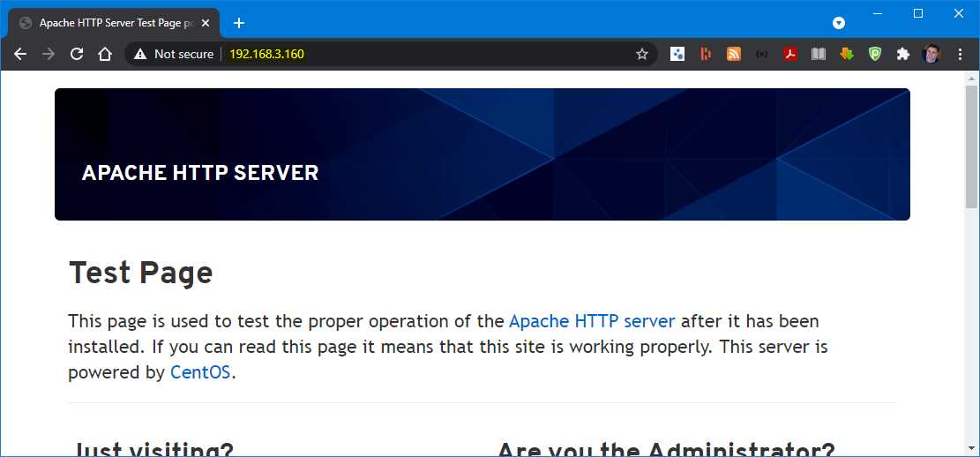The width and height of the screenshot is (980, 457).
Task: Open the user profile avatar
Action: (x=931, y=55)
